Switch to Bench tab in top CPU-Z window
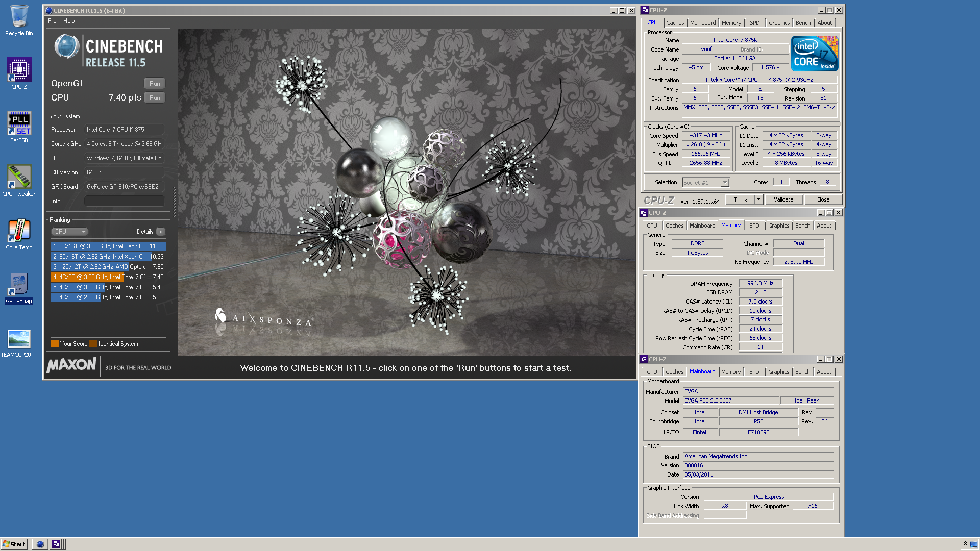The height and width of the screenshot is (551, 980). point(803,23)
